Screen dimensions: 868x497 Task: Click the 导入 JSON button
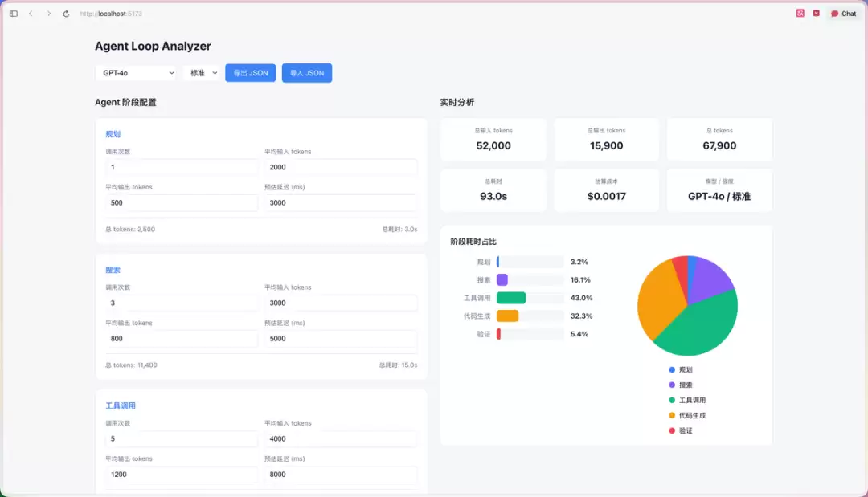307,73
